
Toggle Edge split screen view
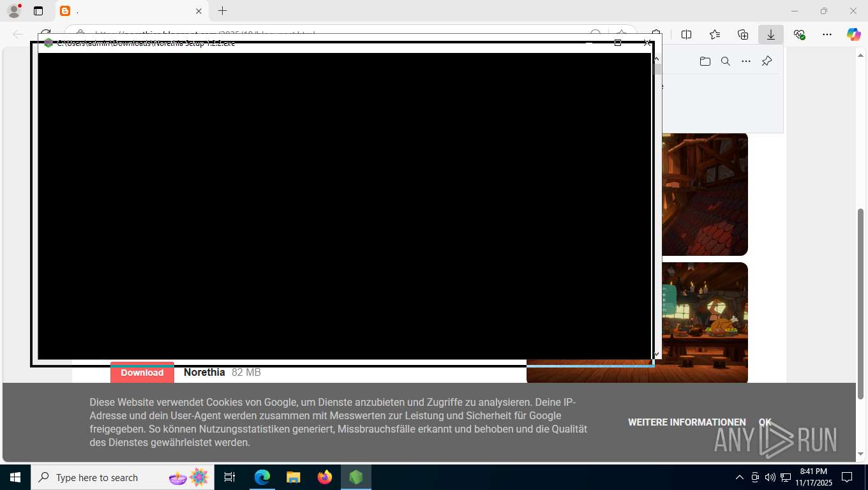[687, 34]
